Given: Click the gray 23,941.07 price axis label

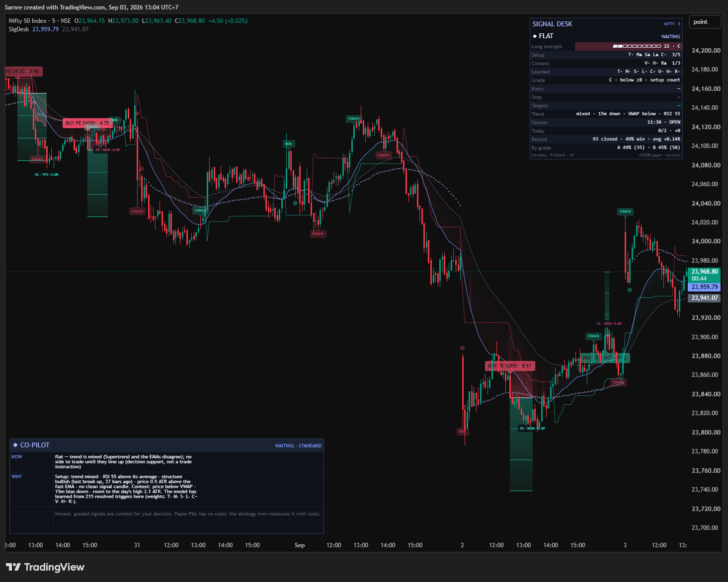Looking at the screenshot, I should coord(705,298).
